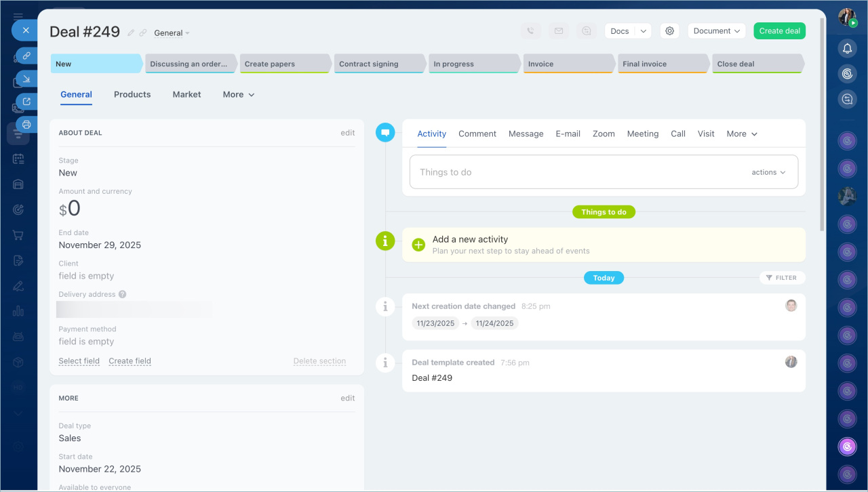Open notifications with the bell icon
This screenshot has height=492, width=868.
(x=847, y=49)
